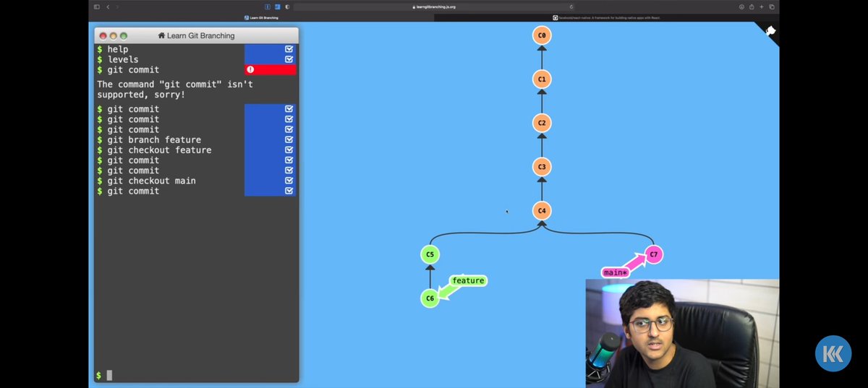The width and height of the screenshot is (868, 388).
Task: Click the half-circle shield icon beside the address bar
Action: 287,7
